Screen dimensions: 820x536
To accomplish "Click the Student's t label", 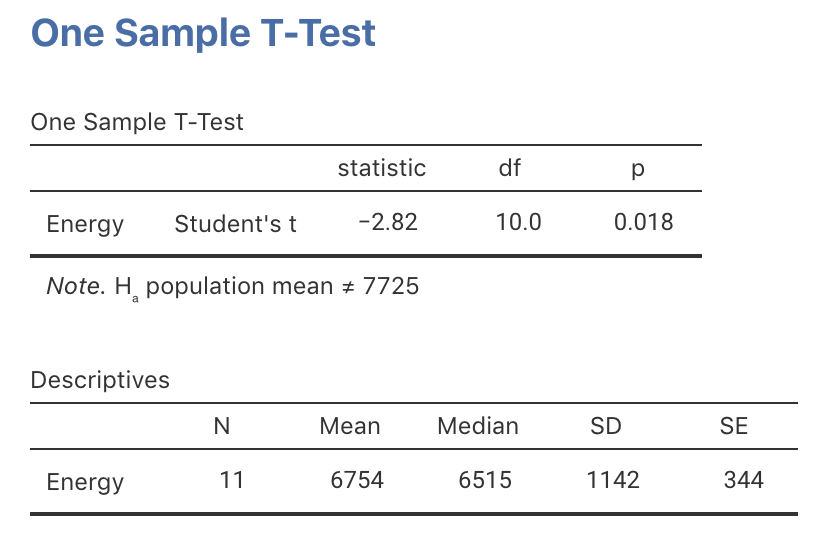I will coord(235,224).
